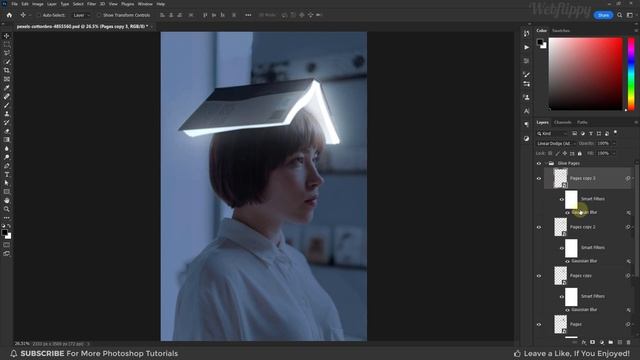Select the Gradient tool
Image resolution: width=640 pixels, height=360 pixels.
(7, 140)
